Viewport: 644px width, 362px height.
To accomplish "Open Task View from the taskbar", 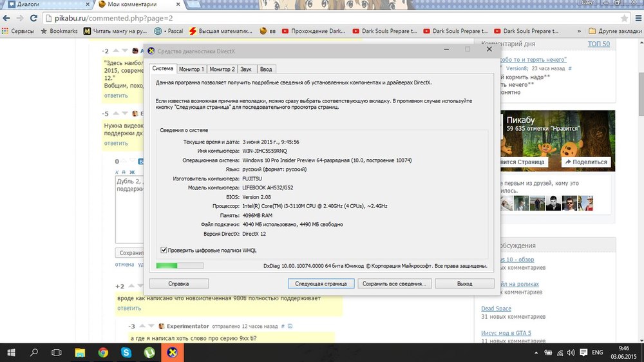I will 57,352.
